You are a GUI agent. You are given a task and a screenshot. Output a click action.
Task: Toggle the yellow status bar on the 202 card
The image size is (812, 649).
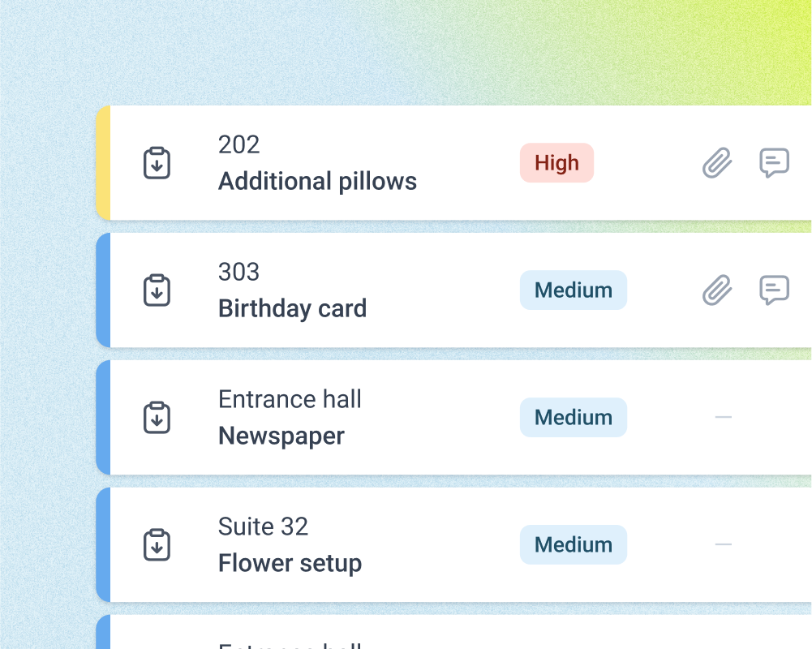(x=105, y=162)
